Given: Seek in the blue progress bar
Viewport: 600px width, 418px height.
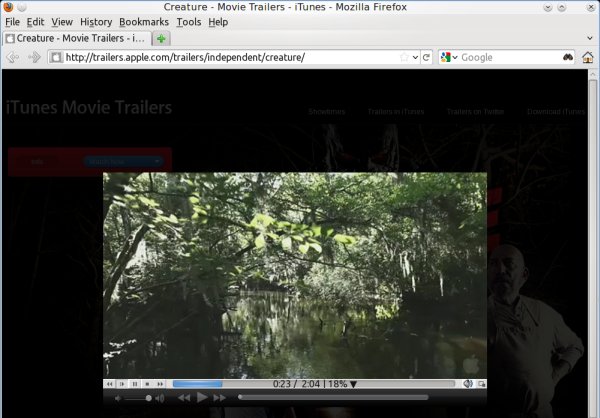Looking at the screenshot, I should pyautogui.click(x=314, y=384).
